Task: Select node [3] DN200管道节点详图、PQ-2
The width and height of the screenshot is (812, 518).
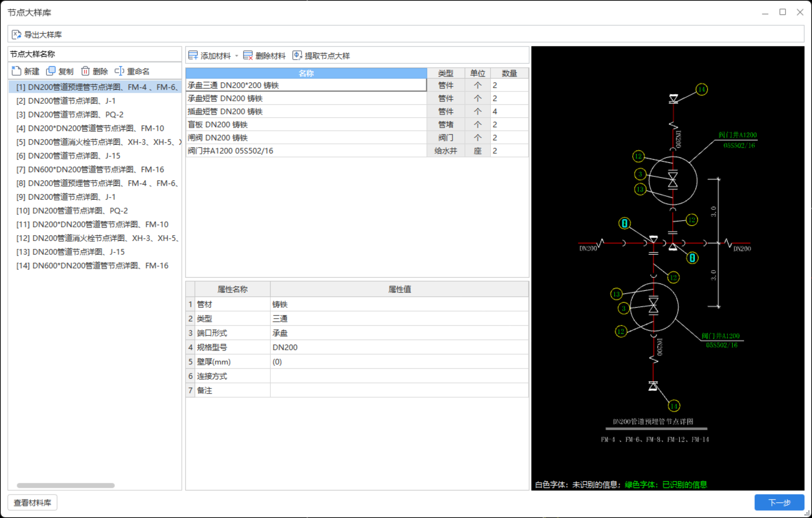Action: click(95, 114)
